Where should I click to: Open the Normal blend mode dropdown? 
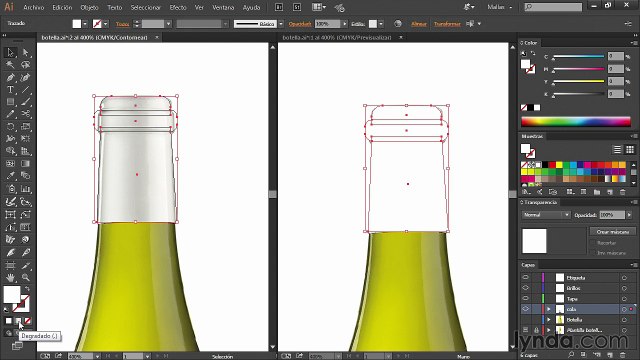546,215
